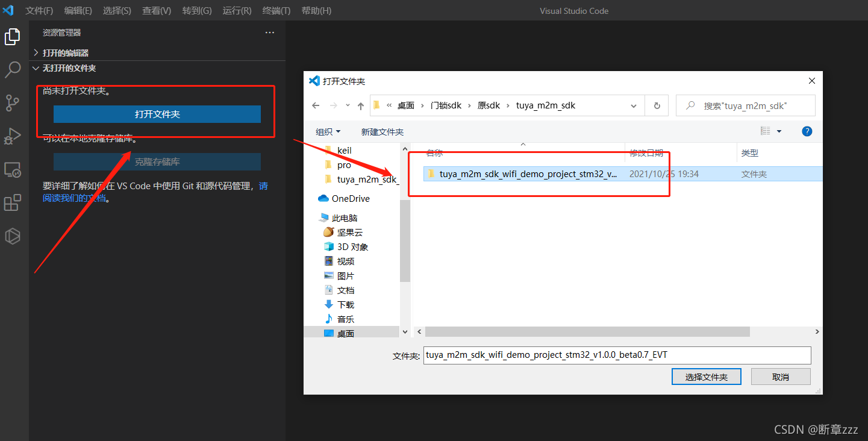Open 选择(S) menu

click(x=117, y=11)
